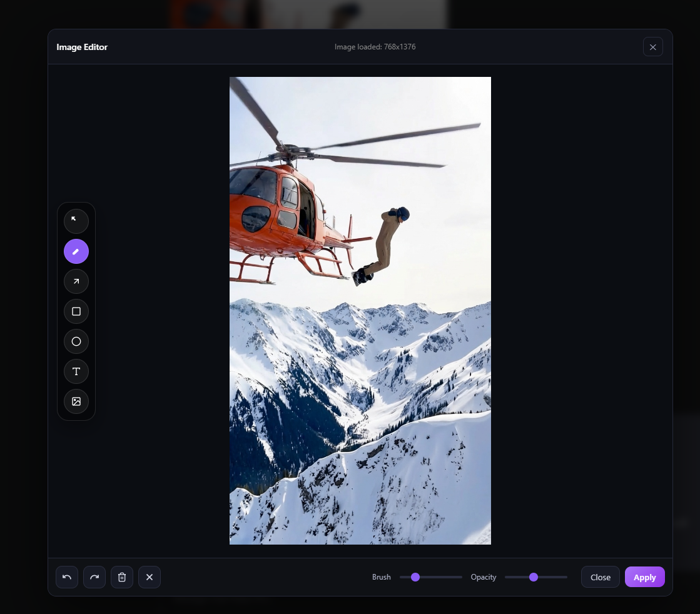Dismiss the Image Editor via top-right X
This screenshot has height=614, width=700.
pyautogui.click(x=652, y=47)
